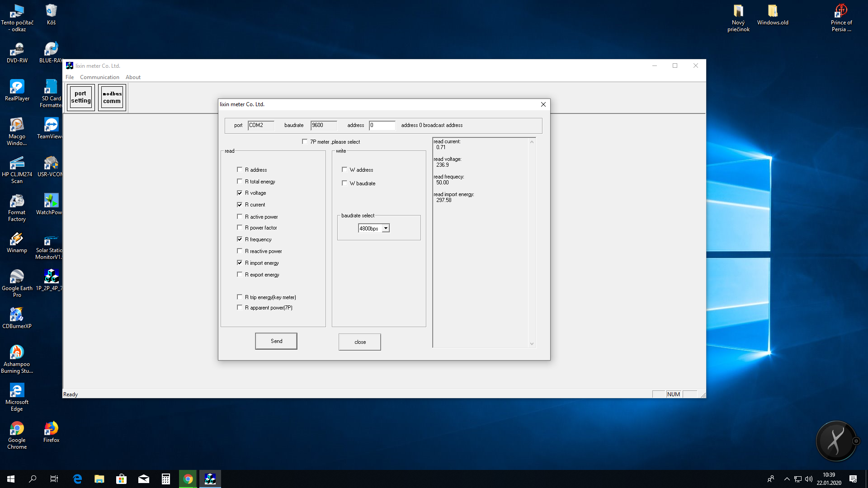868x488 pixels.
Task: Enable the R total energy checkbox
Action: pyautogui.click(x=240, y=182)
